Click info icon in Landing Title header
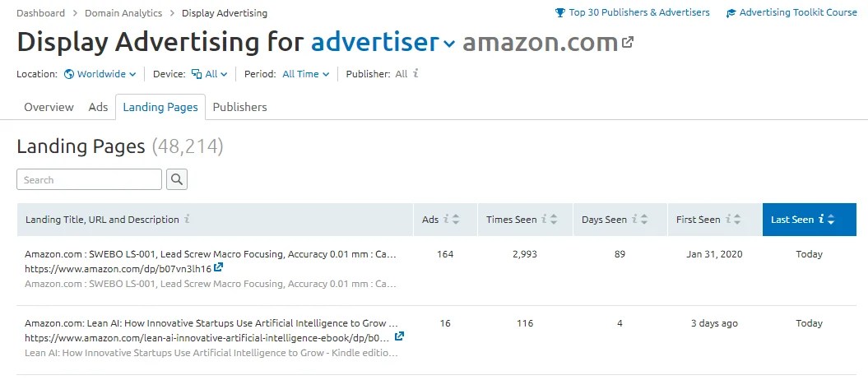This screenshot has height=380, width=868. pos(188,220)
